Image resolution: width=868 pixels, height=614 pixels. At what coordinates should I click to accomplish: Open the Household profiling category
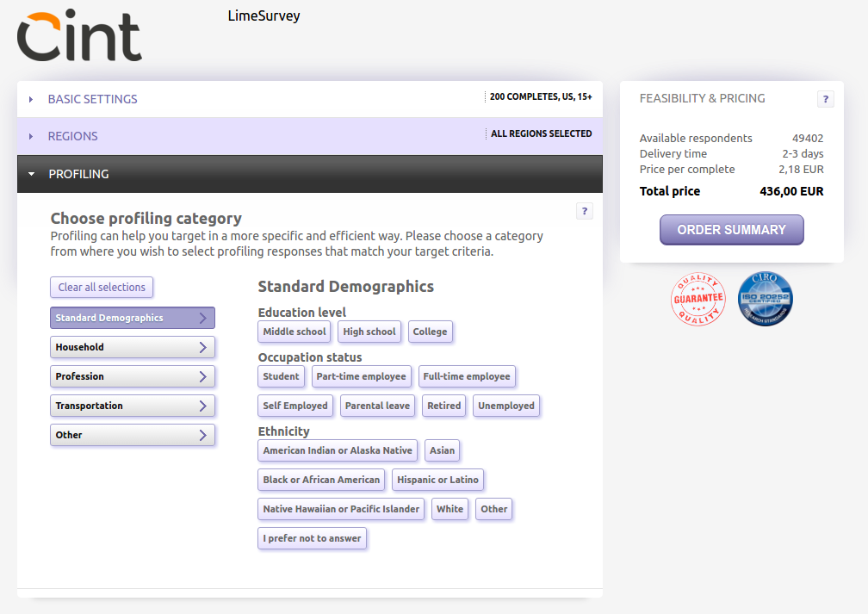132,347
